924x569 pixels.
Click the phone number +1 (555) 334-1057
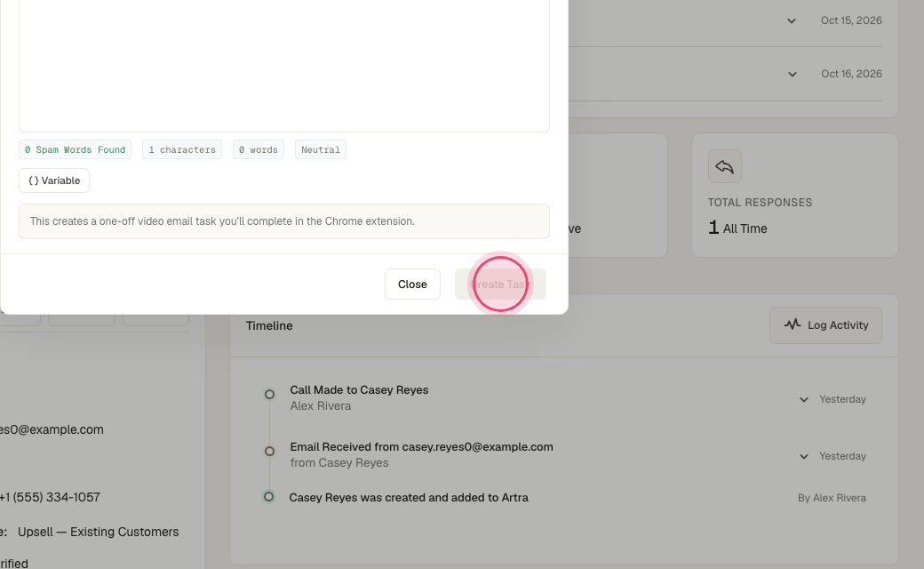pos(50,497)
